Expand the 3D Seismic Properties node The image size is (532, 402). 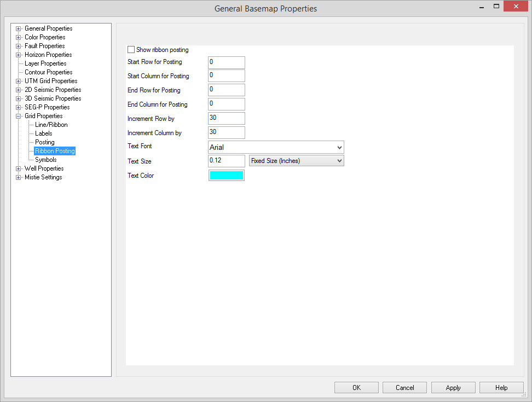19,98
